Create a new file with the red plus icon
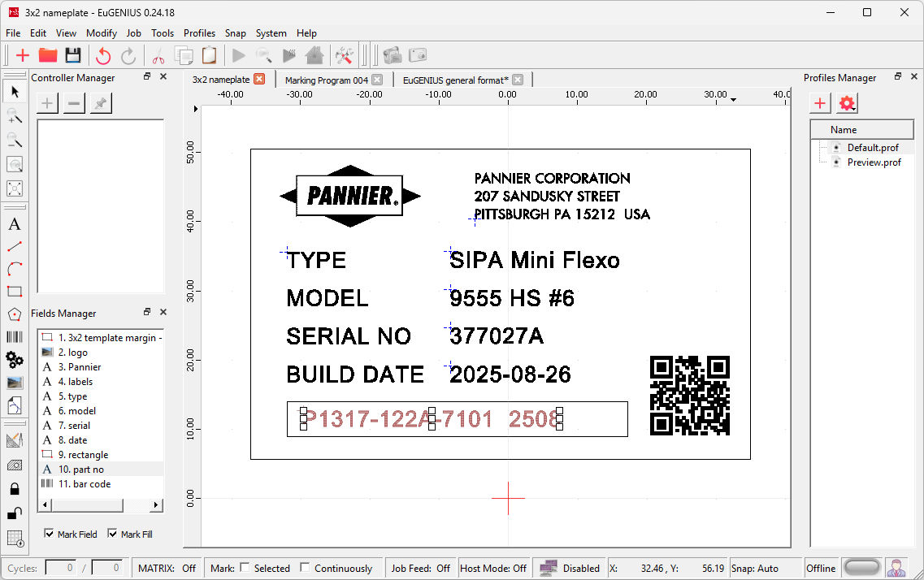Viewport: 924px width, 580px height. [x=23, y=55]
